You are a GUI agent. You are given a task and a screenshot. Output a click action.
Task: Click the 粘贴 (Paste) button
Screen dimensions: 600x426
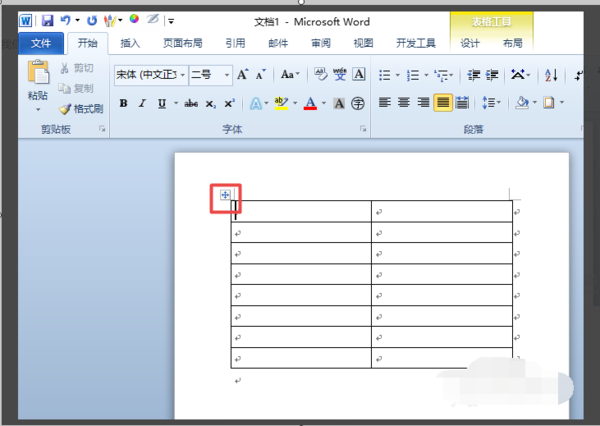pos(38,85)
